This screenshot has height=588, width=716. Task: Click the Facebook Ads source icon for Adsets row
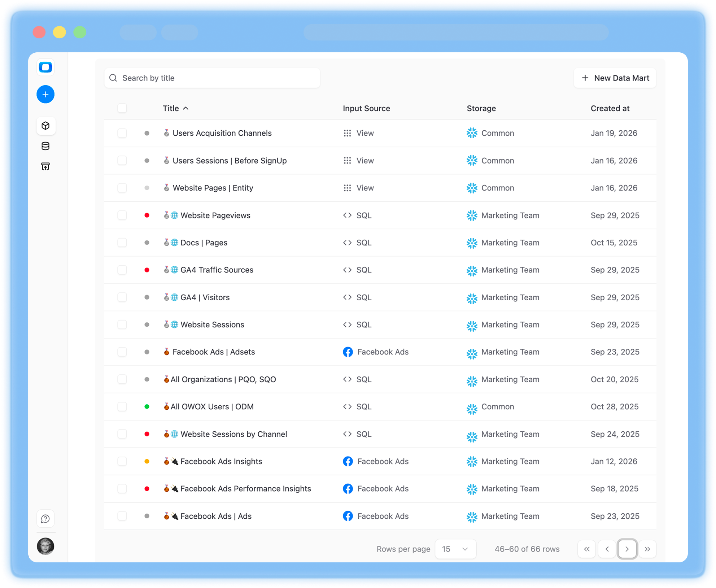[348, 352]
